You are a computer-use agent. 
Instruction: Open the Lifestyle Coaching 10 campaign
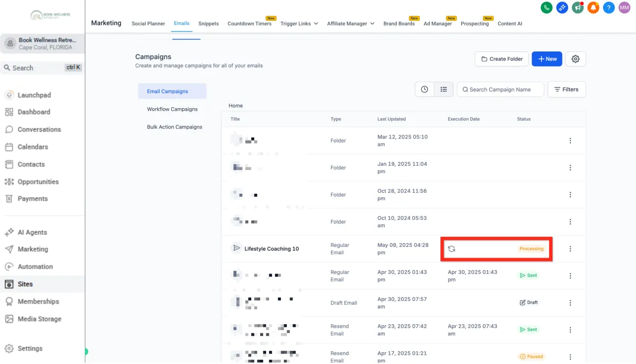pos(271,248)
